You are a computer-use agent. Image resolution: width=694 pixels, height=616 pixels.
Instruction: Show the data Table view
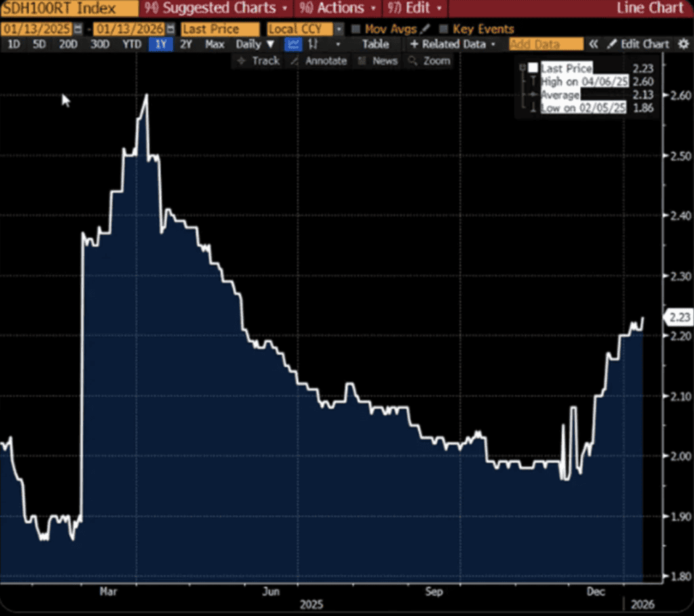[x=375, y=44]
